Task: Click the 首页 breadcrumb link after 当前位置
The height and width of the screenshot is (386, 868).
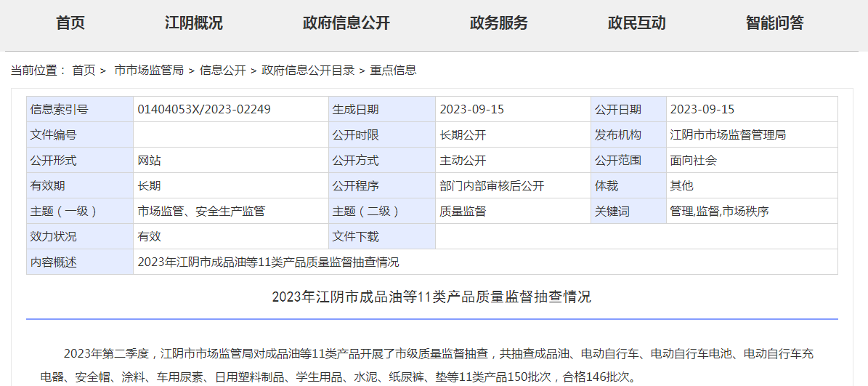Action: pyautogui.click(x=84, y=71)
